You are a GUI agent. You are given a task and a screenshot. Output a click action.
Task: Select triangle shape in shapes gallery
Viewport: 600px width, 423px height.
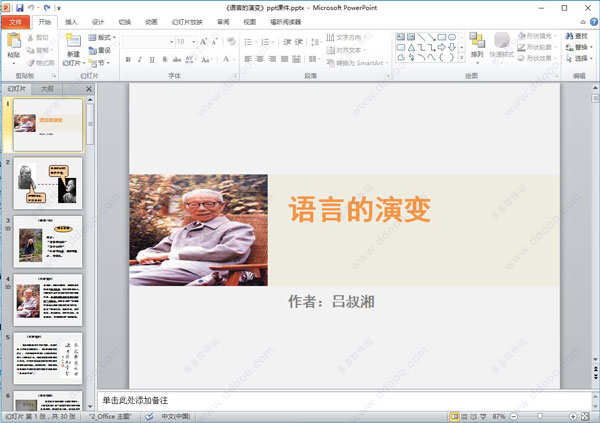pyautogui.click(x=411, y=47)
